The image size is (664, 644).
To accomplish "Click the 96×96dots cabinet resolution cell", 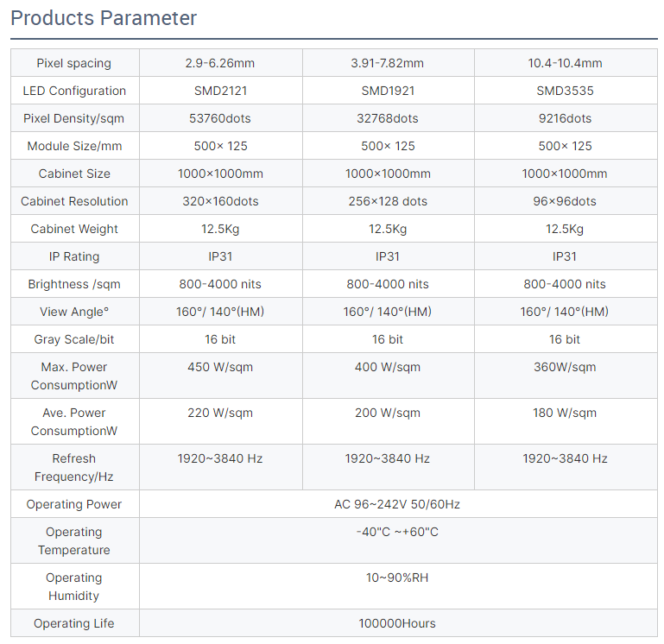I will pyautogui.click(x=566, y=201).
